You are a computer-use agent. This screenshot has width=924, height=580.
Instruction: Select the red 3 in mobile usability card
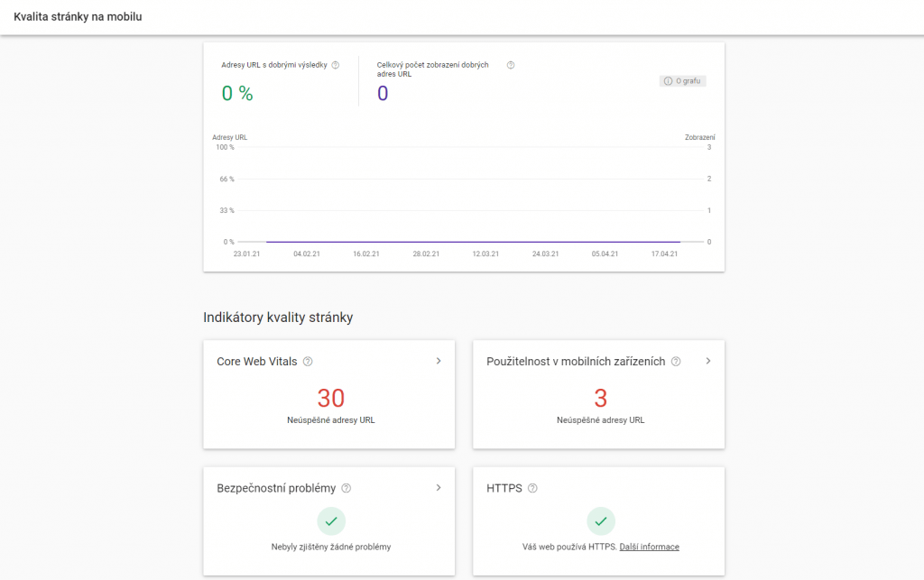601,398
